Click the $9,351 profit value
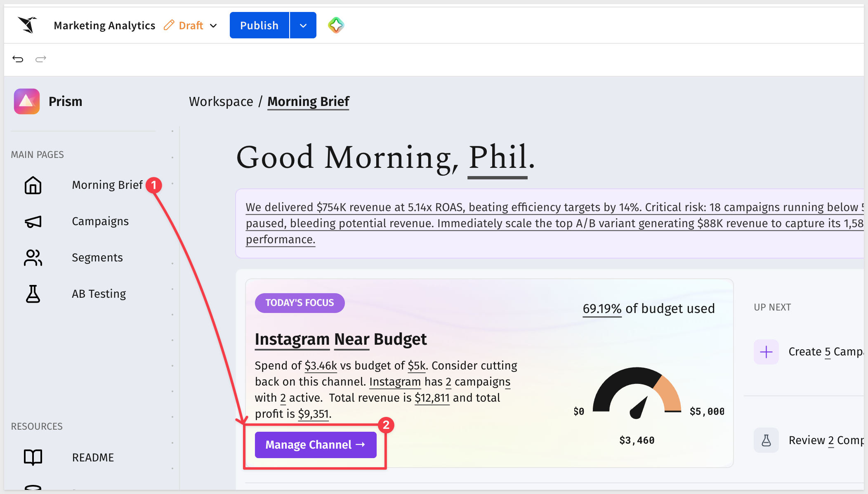Viewport: 868px width, 494px height. point(314,414)
